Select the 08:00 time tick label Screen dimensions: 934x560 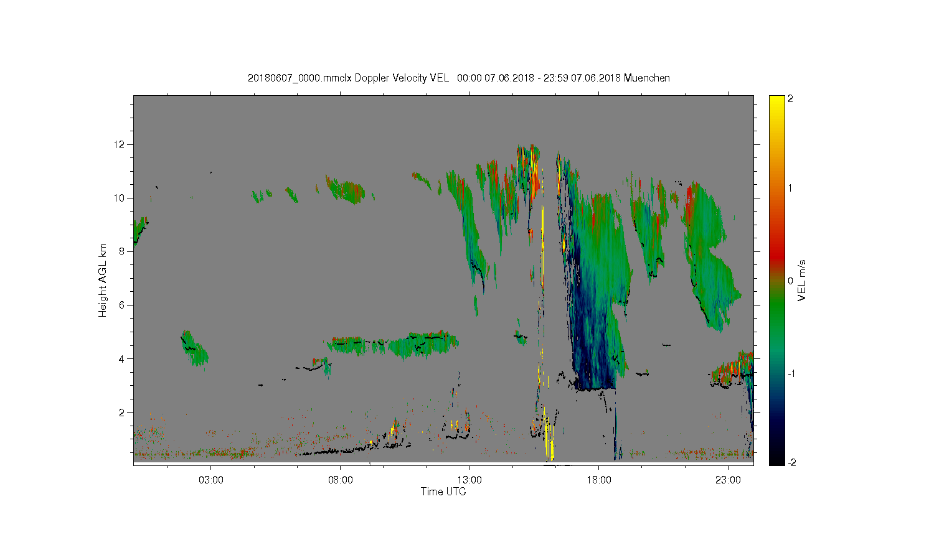pyautogui.click(x=340, y=480)
